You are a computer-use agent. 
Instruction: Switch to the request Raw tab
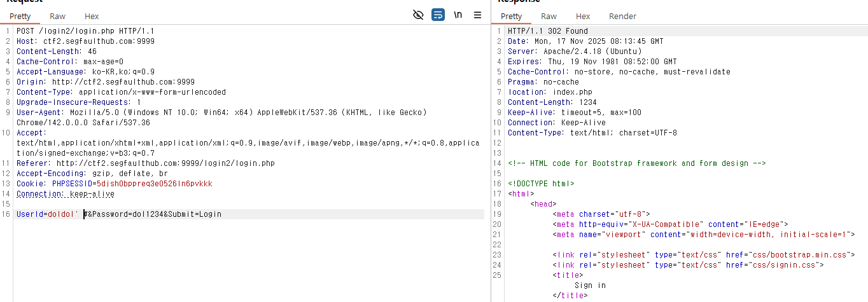coord(58,17)
